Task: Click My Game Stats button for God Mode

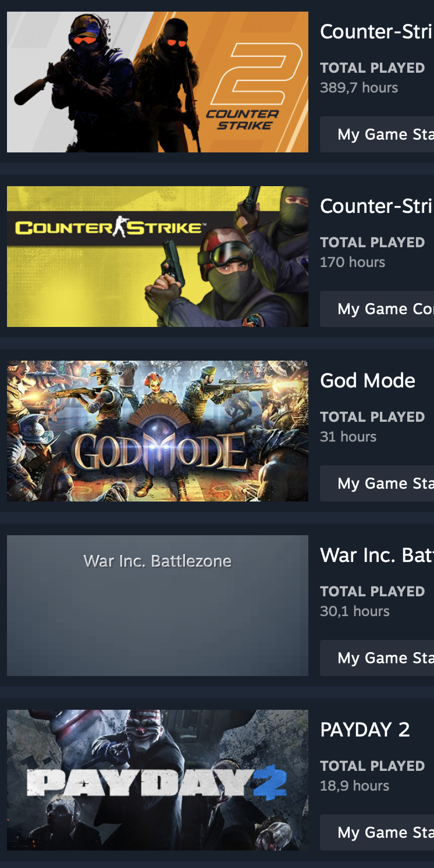Action: point(377,483)
